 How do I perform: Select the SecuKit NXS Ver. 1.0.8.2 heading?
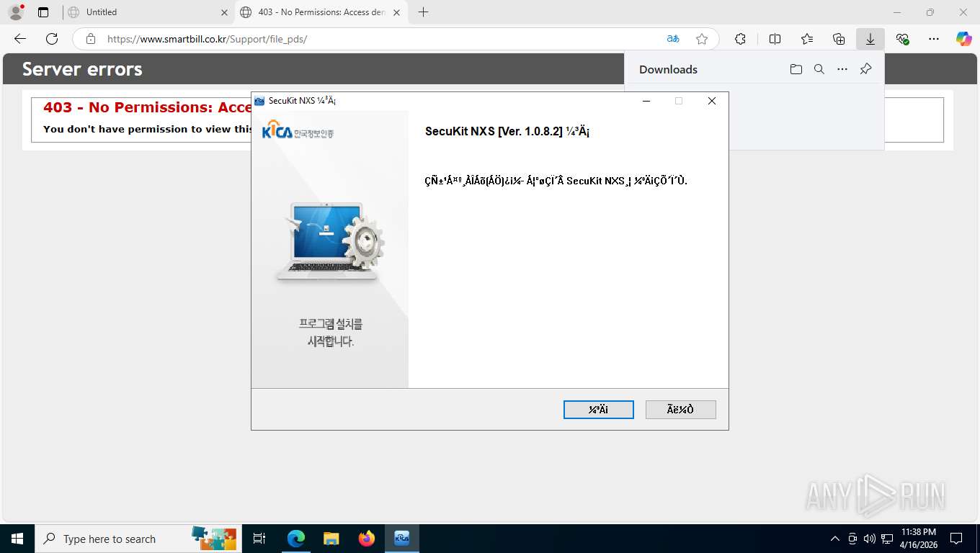[507, 132]
